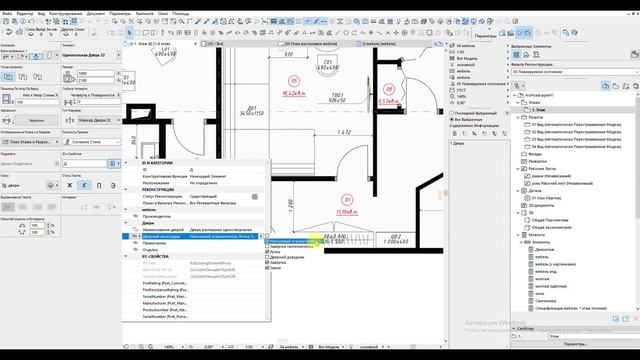Screen dimensions: 640x360
Task: Toggle Bold (Ж) text style
Action: coord(69,185)
